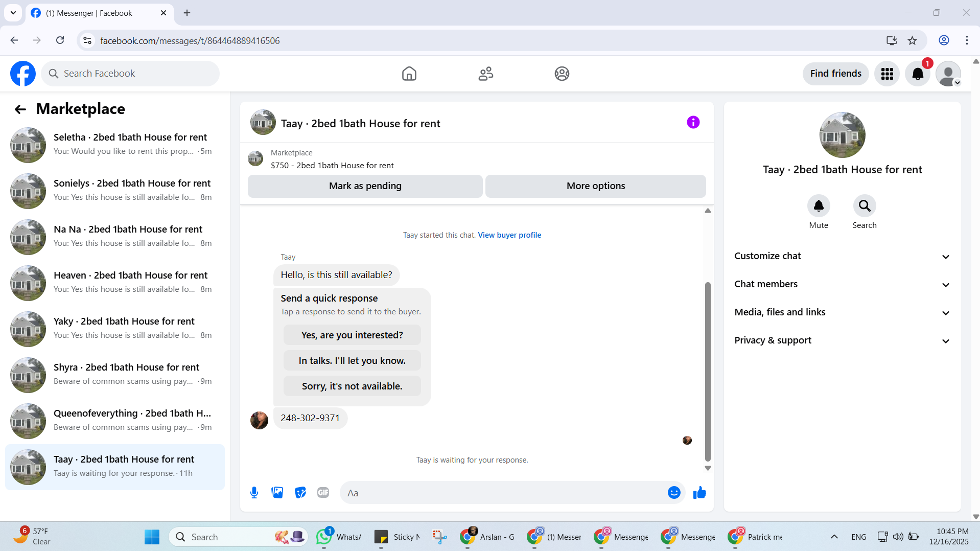Switch to Patrick Chrome window in taskbar

click(x=755, y=537)
